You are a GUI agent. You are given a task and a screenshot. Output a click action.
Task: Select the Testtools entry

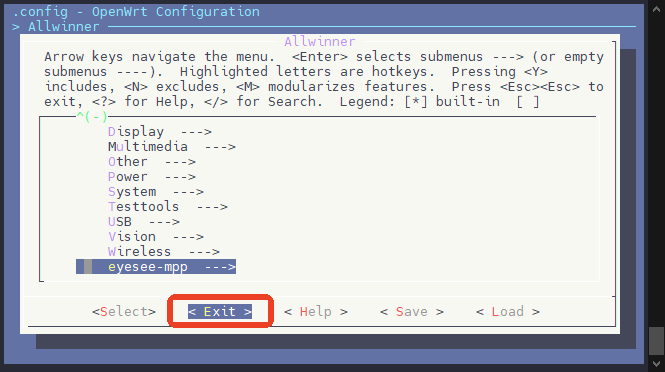[168, 207]
